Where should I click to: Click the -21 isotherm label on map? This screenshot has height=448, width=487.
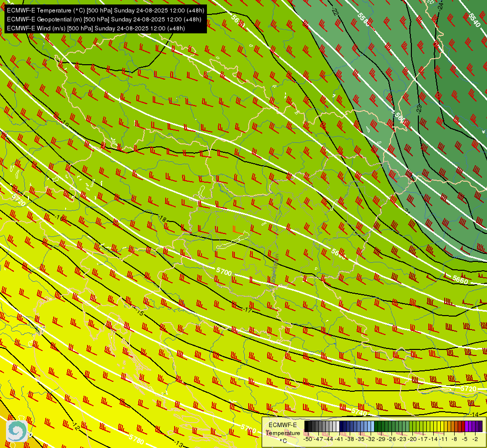click(407, 212)
